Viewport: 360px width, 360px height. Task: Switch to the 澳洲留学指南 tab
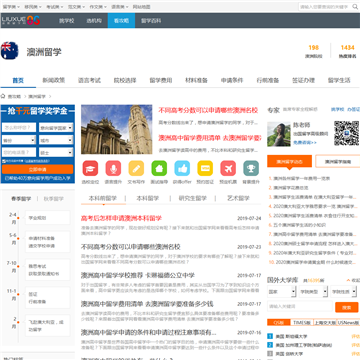pyautogui.click(x=338, y=162)
